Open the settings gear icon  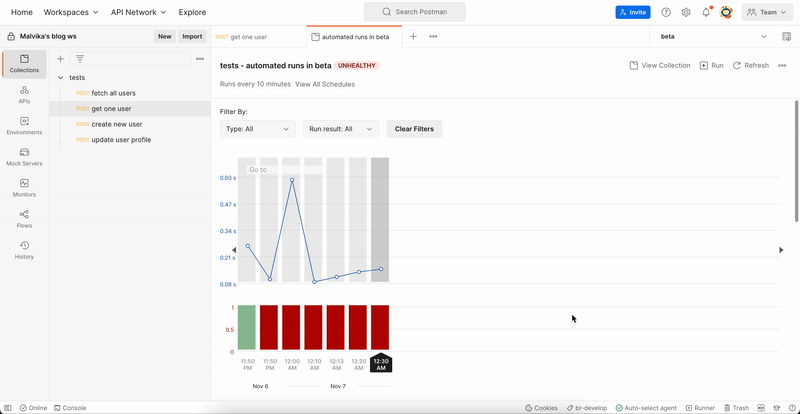point(686,12)
